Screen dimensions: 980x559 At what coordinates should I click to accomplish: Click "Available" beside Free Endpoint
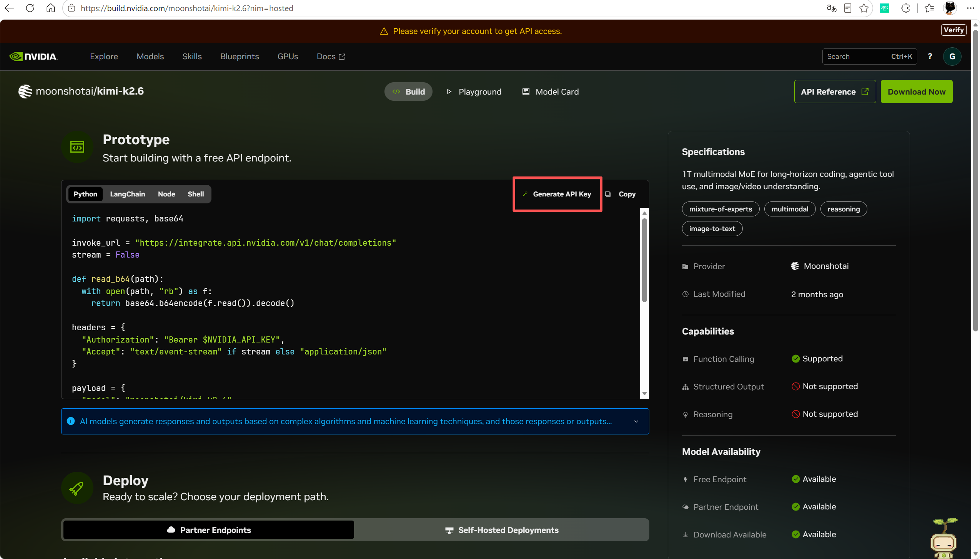819,479
